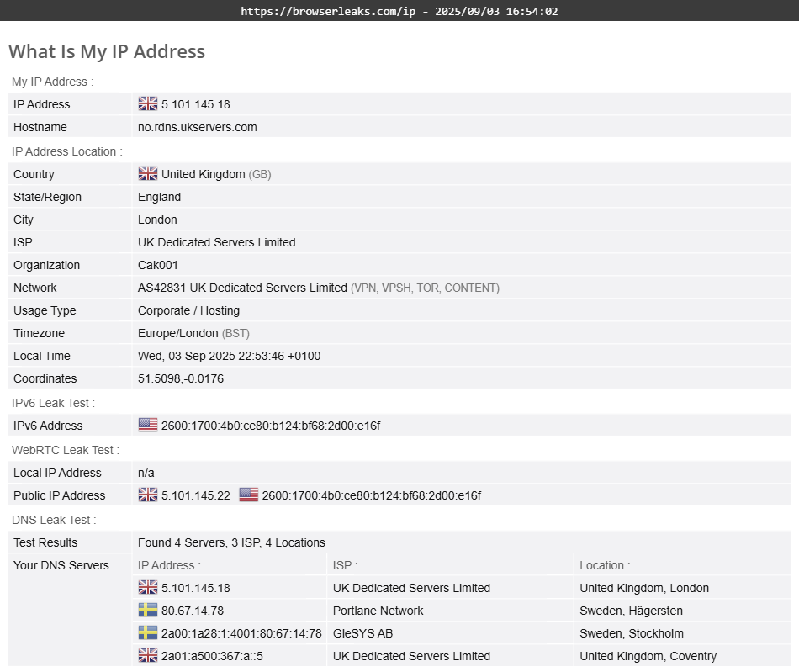
Task: Click DNS server 2a00:1a28:1:4001:80:67:14:78
Action: [x=241, y=633]
